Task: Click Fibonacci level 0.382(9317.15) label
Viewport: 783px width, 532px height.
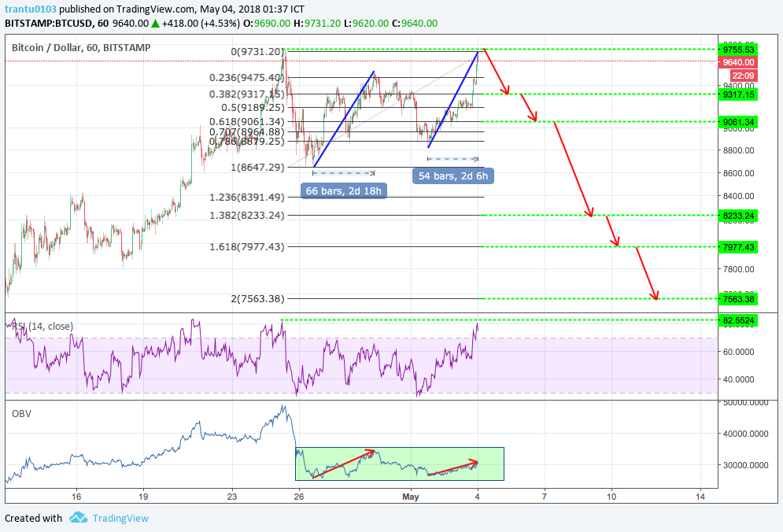Action: pos(246,94)
